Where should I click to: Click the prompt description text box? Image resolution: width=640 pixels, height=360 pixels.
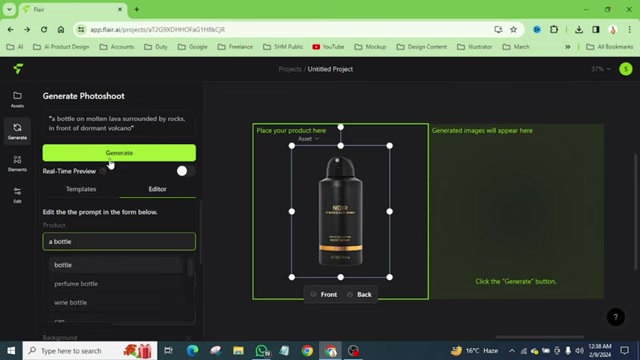(x=119, y=123)
